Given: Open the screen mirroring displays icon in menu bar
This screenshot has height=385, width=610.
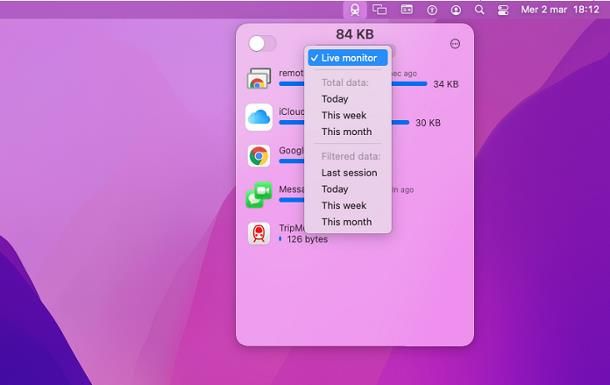Looking at the screenshot, I should tap(379, 9).
